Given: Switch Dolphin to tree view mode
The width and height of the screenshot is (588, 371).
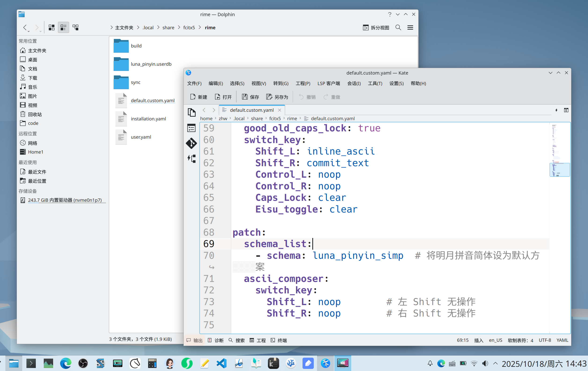Looking at the screenshot, I should click(75, 28).
